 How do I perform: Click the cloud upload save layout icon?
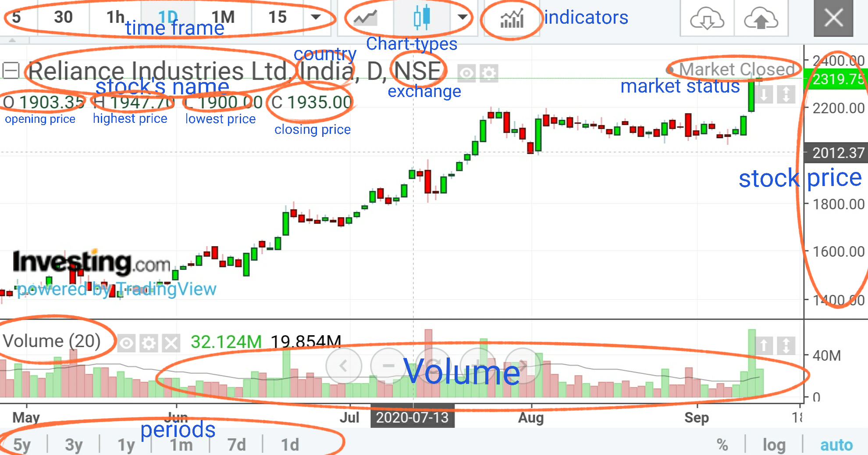pos(761,18)
